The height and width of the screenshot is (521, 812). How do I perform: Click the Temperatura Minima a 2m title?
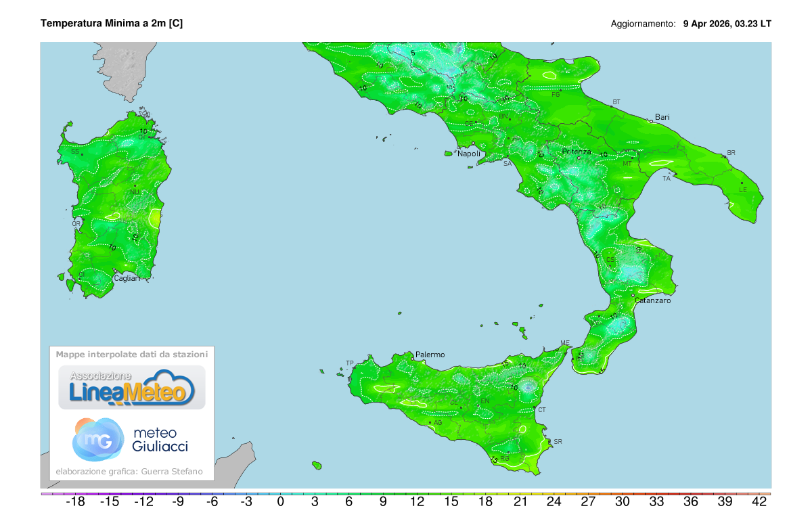coord(112,22)
